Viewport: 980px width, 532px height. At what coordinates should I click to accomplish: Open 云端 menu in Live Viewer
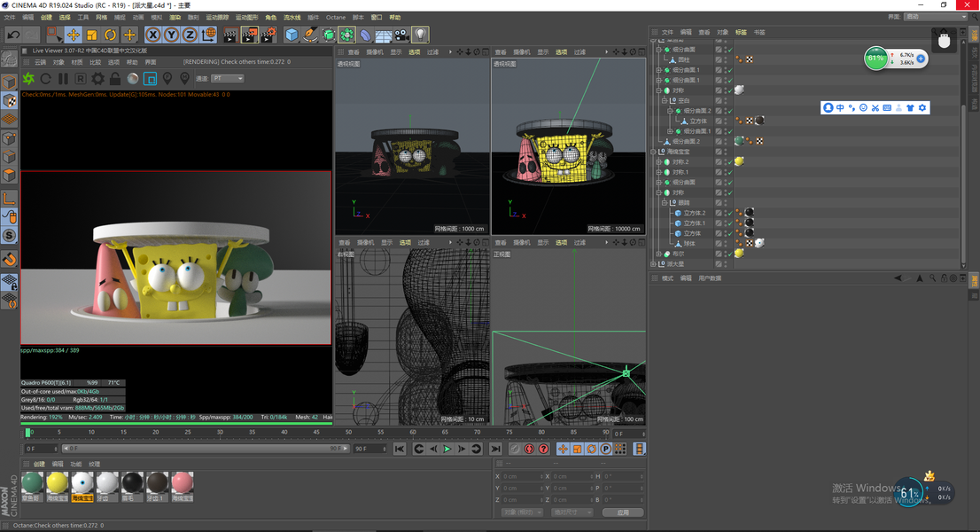coord(41,63)
